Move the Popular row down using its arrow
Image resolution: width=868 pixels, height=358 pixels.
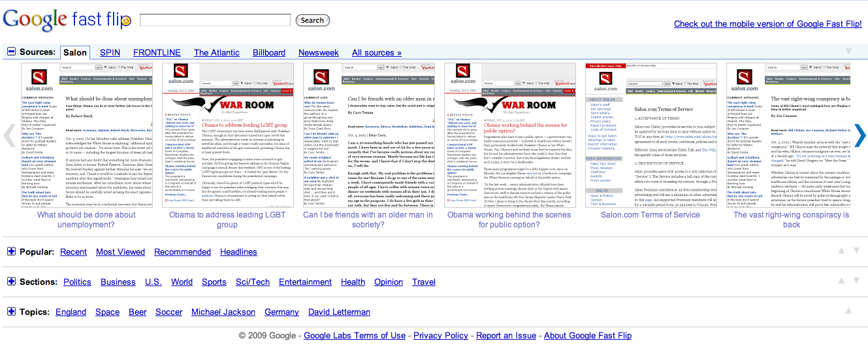[x=856, y=250]
